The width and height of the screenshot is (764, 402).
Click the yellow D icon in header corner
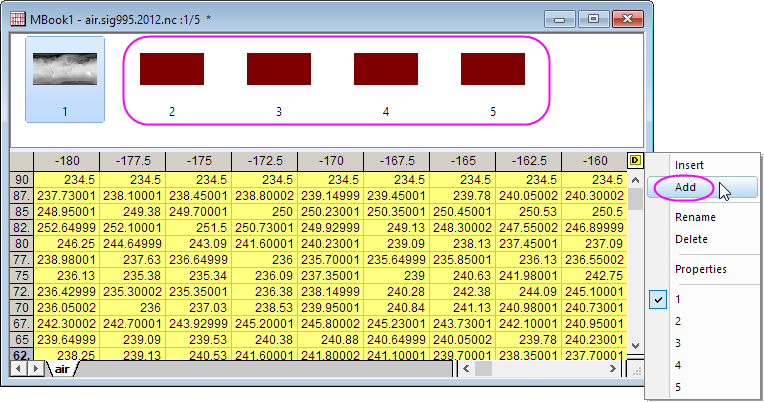pos(634,160)
